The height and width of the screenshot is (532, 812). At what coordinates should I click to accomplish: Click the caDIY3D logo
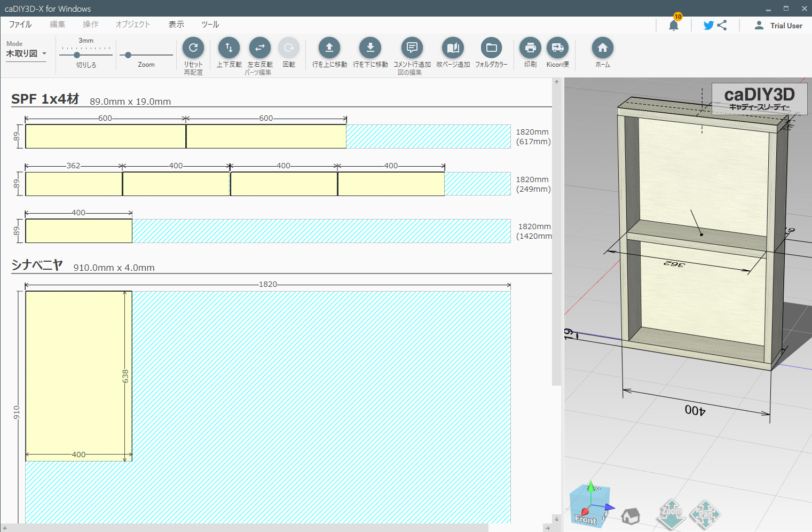[x=759, y=99]
